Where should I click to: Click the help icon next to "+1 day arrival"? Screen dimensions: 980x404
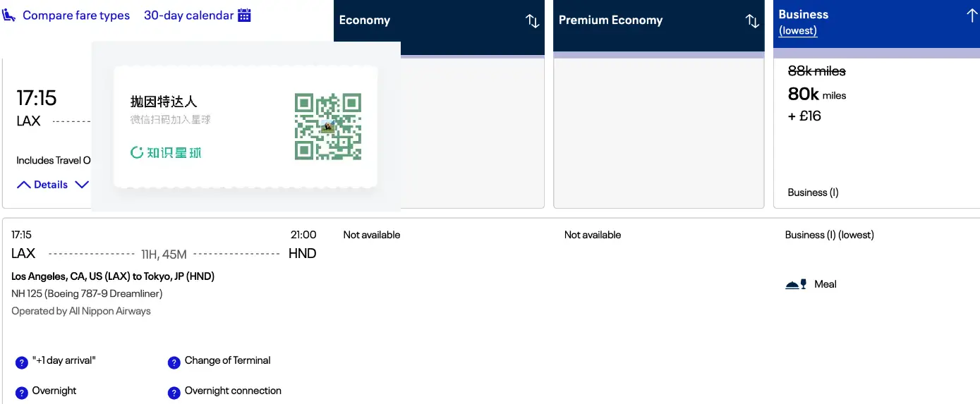click(x=21, y=363)
